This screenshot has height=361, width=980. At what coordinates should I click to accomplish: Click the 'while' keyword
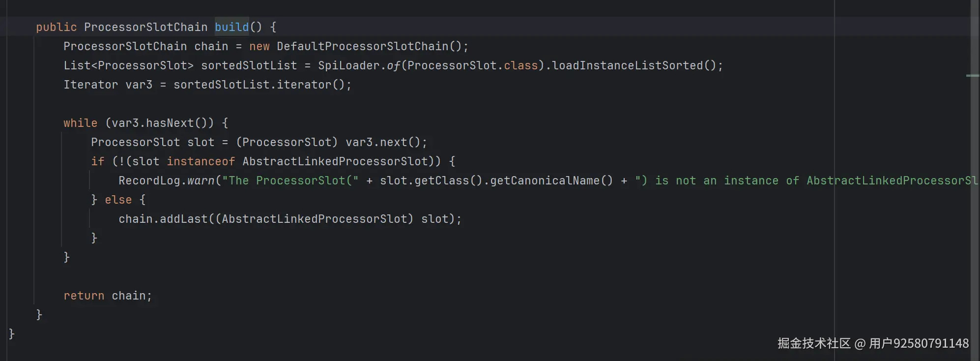pyautogui.click(x=80, y=123)
